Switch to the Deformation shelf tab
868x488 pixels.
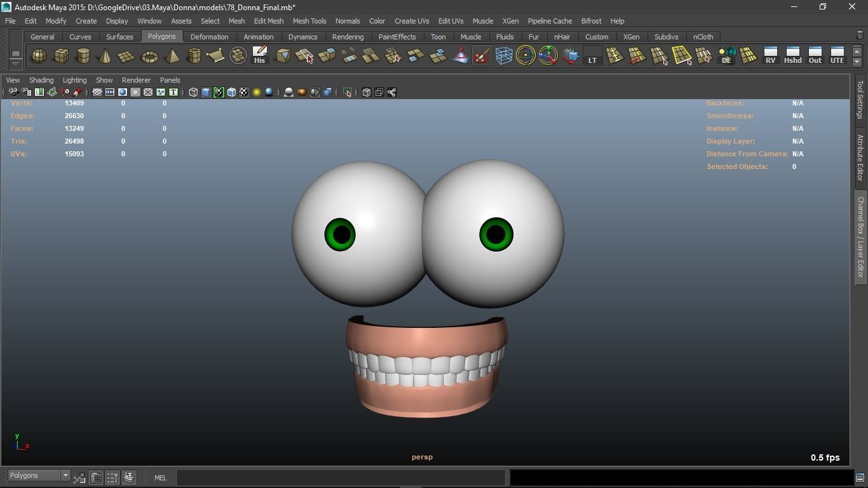[x=209, y=37]
